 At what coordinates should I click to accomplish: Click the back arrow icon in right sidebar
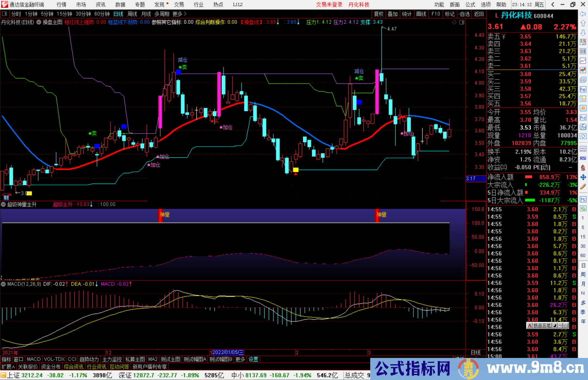[583, 14]
